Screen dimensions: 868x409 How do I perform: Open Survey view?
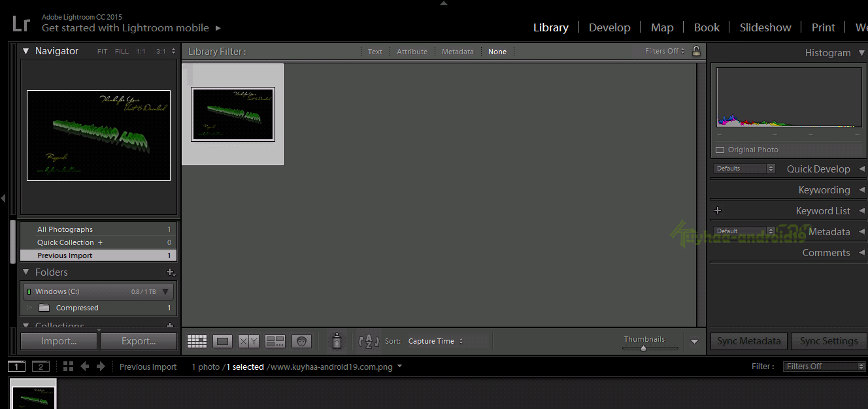275,341
